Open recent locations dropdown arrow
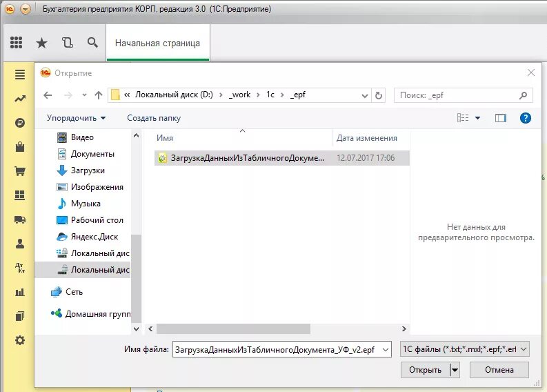The image size is (547, 392). [x=84, y=95]
